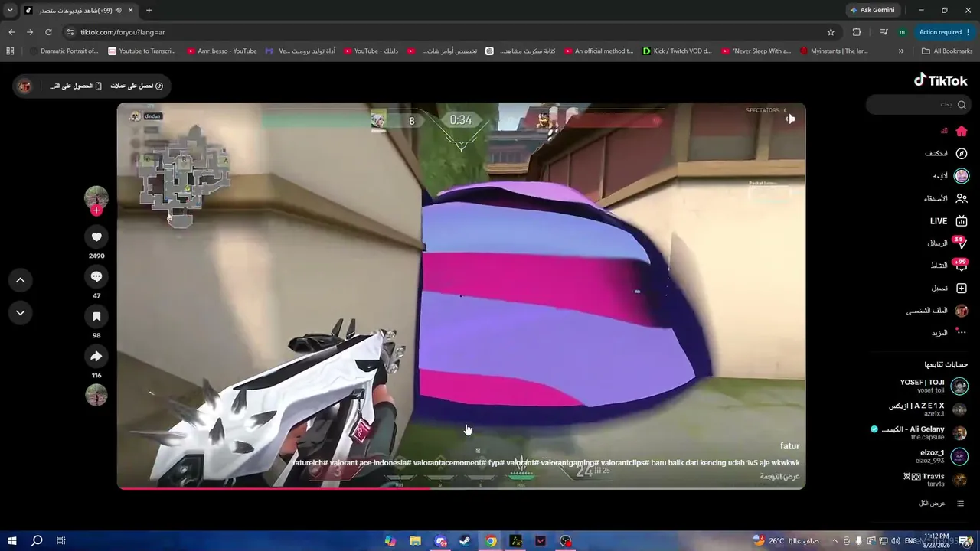Open followed account YOSEF | TOJI

coord(933,386)
